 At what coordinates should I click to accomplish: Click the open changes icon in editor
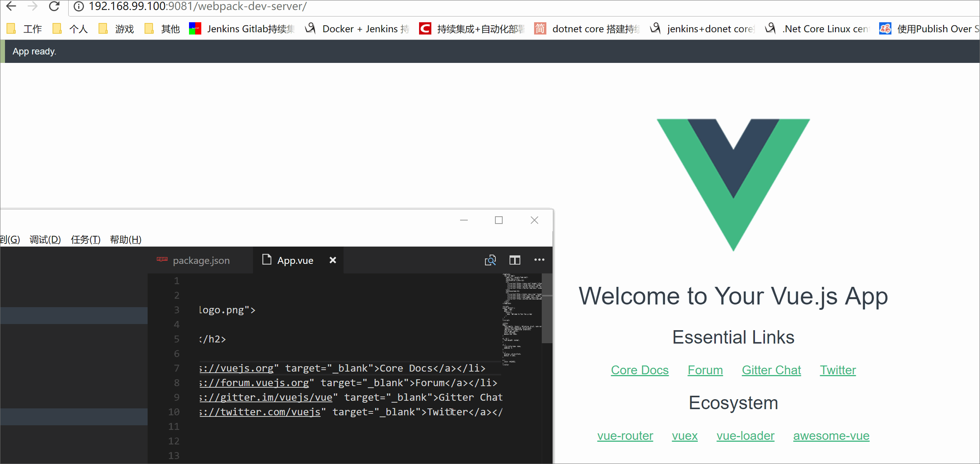click(490, 260)
